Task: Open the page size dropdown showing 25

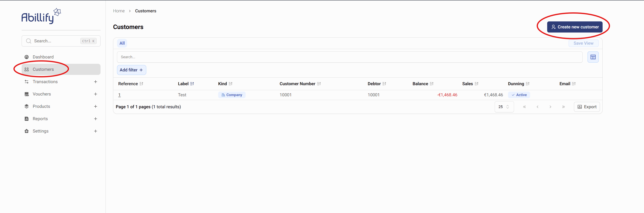Action: coord(504,107)
